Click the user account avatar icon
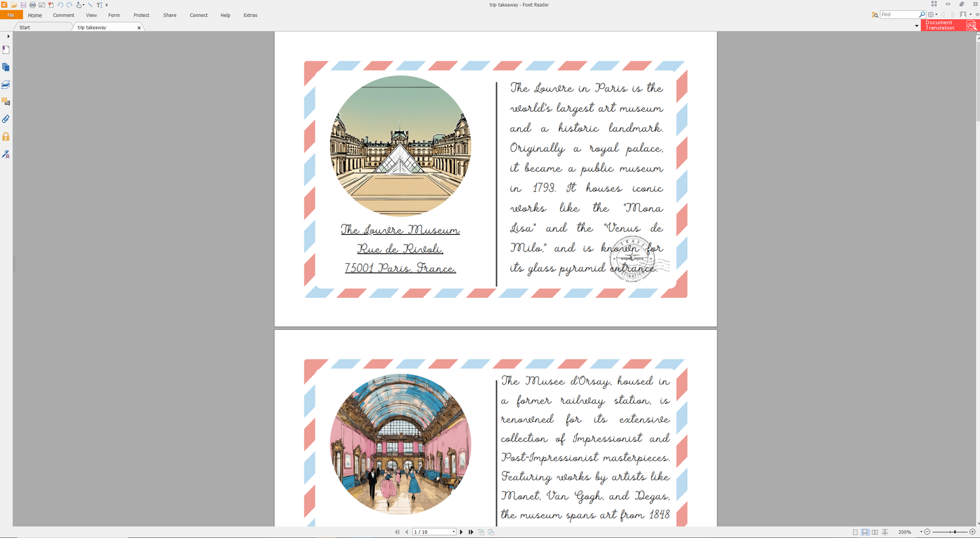The image size is (980, 538). (x=962, y=14)
